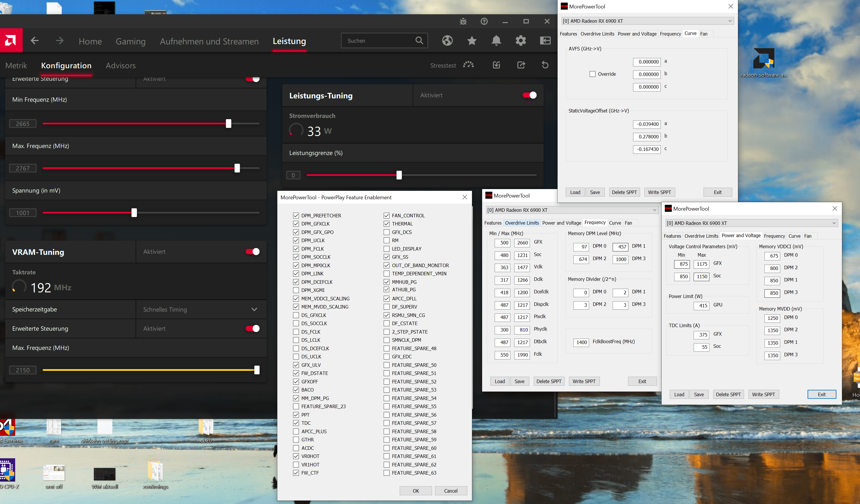
Task: Uncheck the FAN_CONTROL checkbox
Action: tap(386, 216)
